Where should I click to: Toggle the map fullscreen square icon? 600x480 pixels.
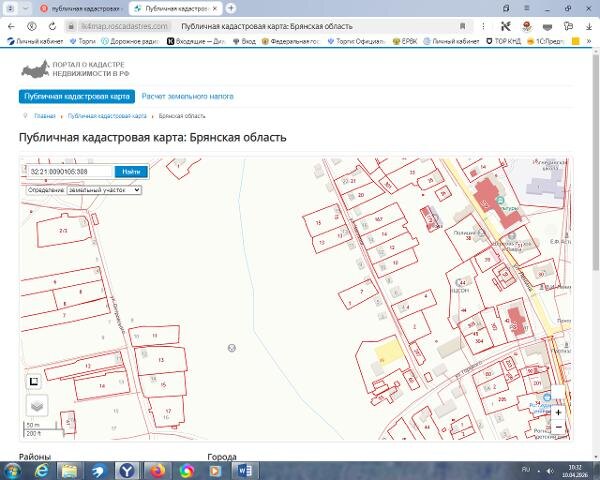pos(34,381)
